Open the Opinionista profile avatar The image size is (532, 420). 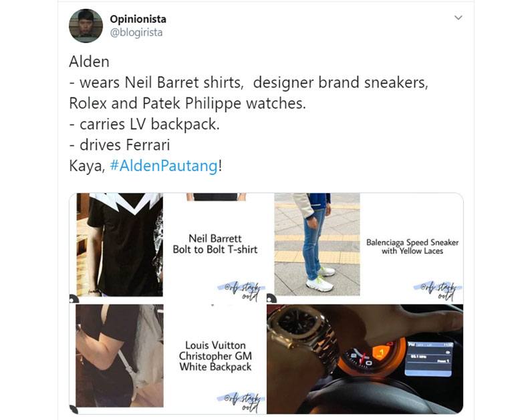(86, 26)
